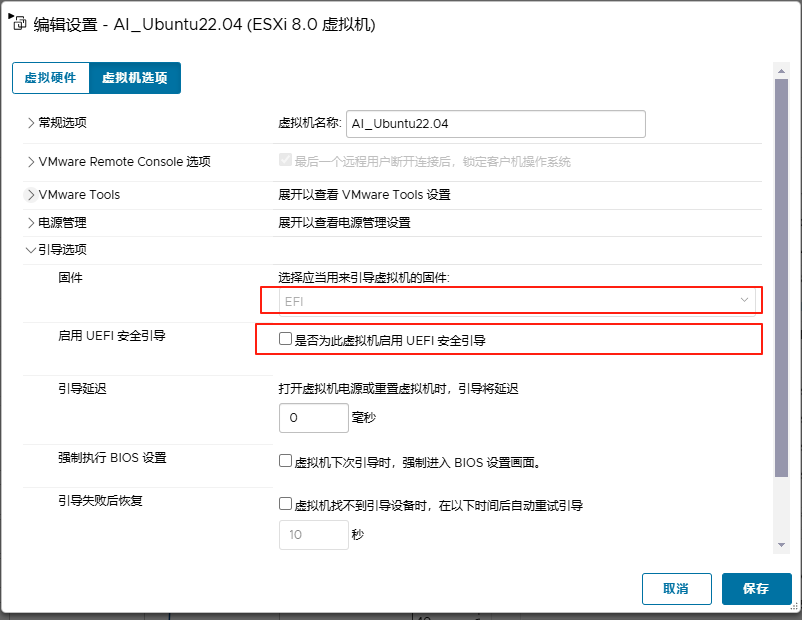Screen dimensions: 802x620
Task: Click the VM edit settings title icon
Action: 17,24
